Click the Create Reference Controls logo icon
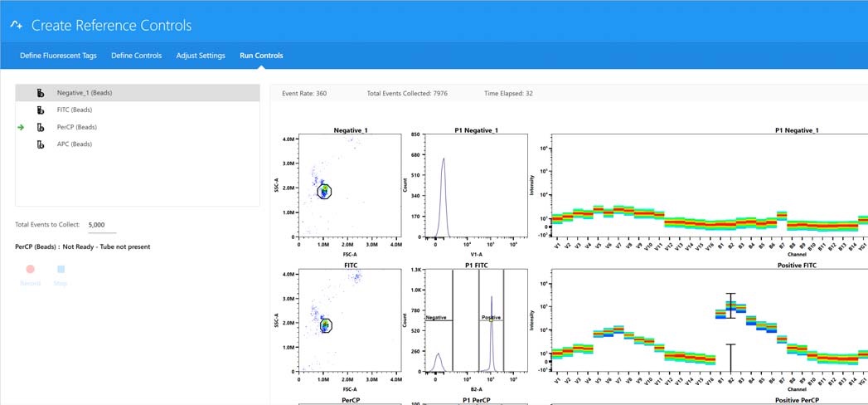 click(16, 26)
